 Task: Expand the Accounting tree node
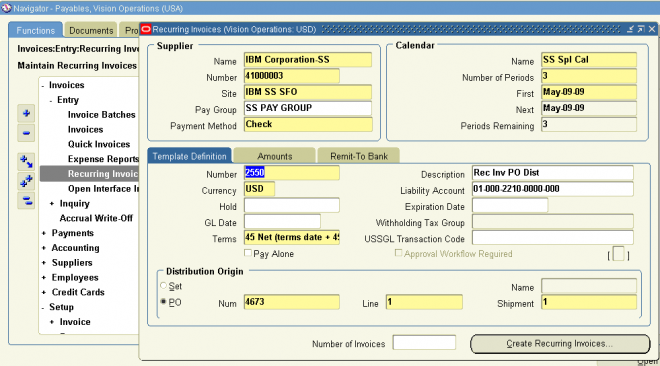click(x=44, y=248)
